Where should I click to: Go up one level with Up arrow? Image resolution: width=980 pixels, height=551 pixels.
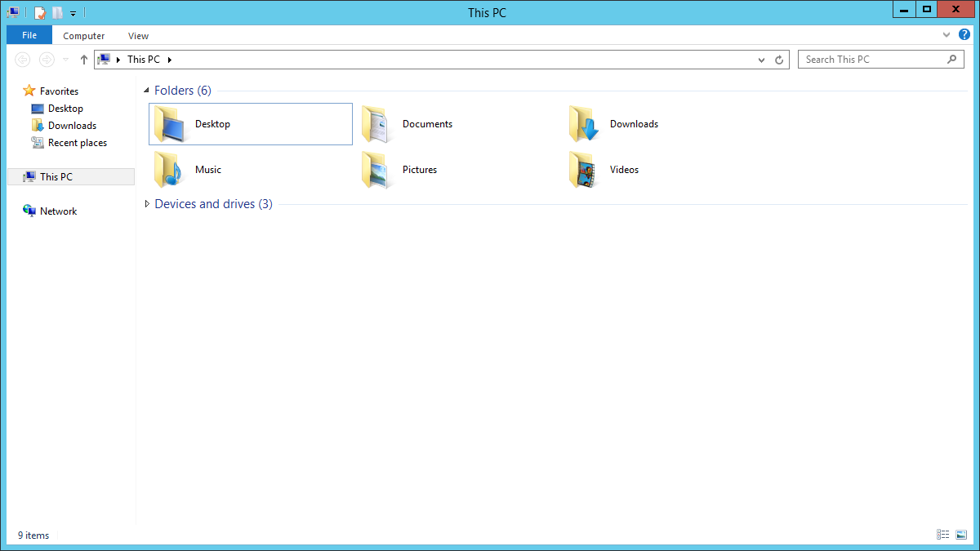[x=83, y=60]
